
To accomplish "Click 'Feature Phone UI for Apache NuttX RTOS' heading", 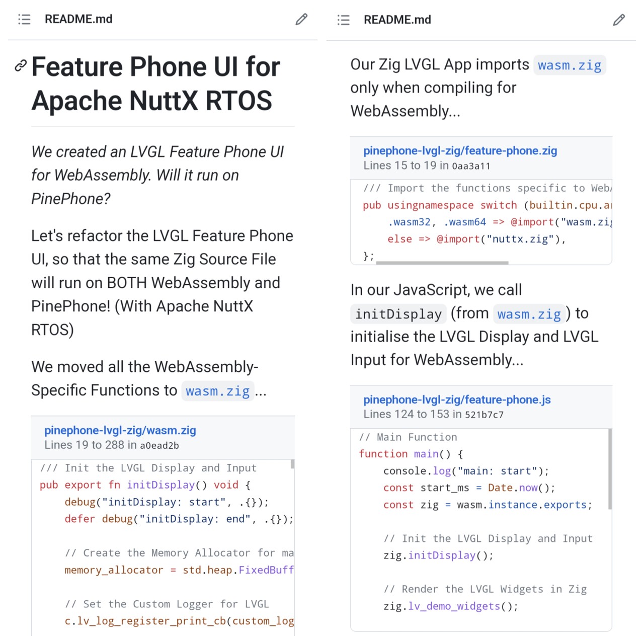I will 156,84.
